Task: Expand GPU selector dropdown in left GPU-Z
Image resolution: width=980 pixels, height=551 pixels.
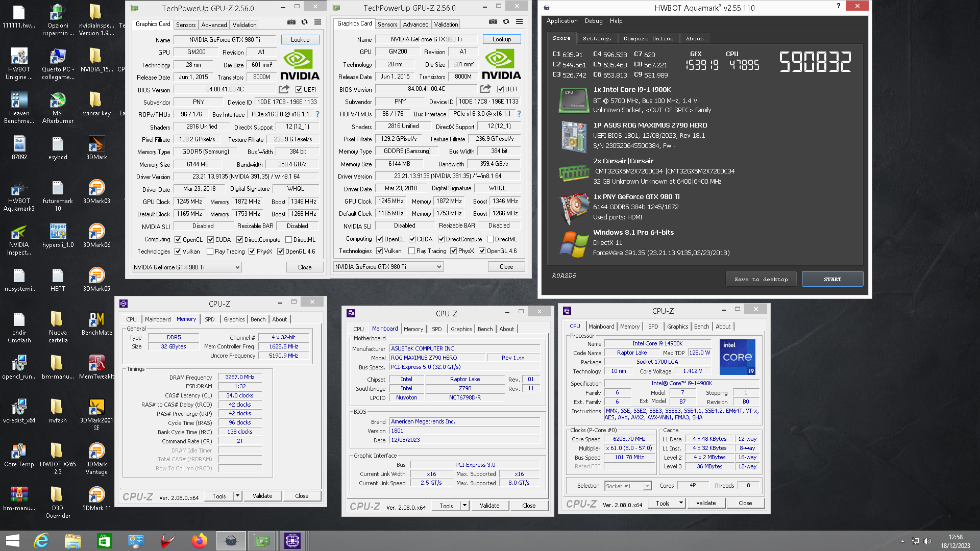Action: click(x=237, y=267)
